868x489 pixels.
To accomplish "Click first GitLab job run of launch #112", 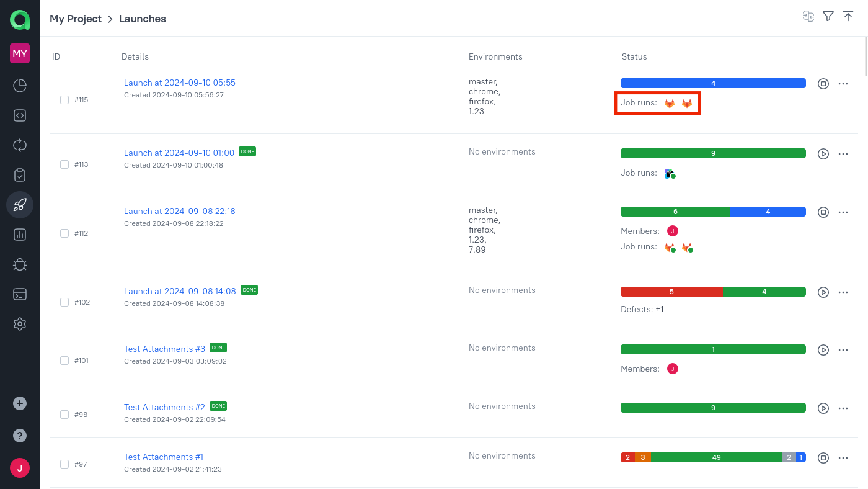I will click(x=670, y=248).
